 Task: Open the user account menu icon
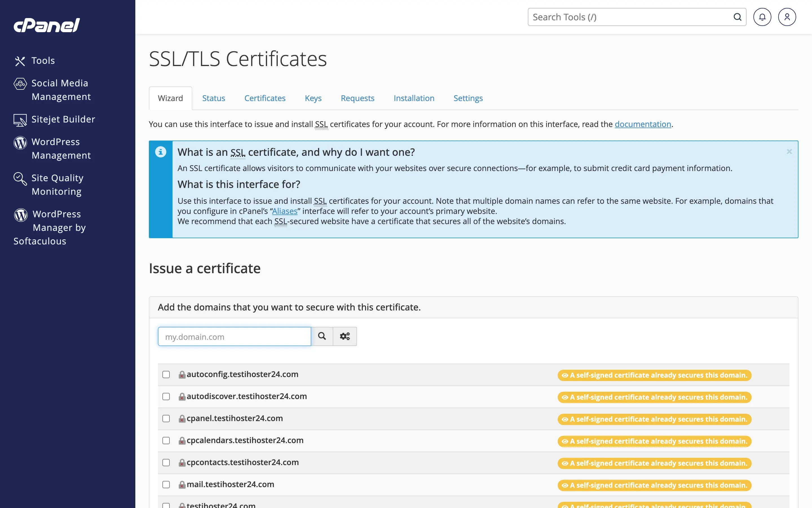787,17
